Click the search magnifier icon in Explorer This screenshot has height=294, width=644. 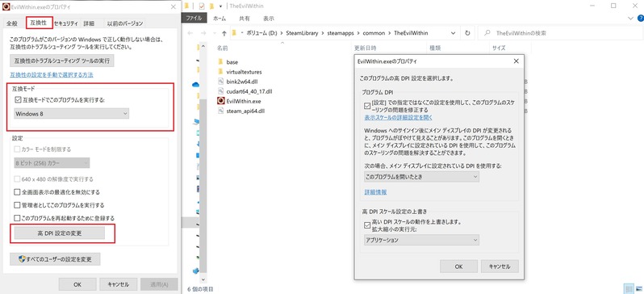coord(487,33)
